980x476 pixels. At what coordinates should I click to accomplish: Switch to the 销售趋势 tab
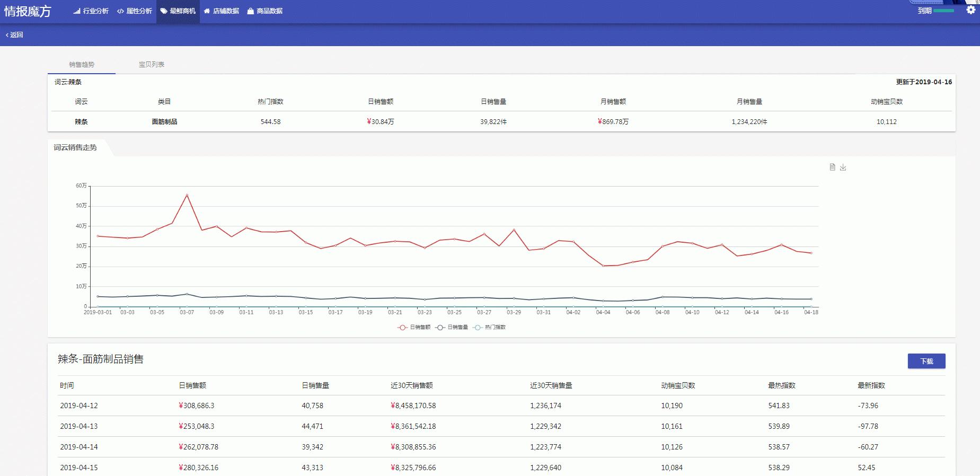point(82,65)
